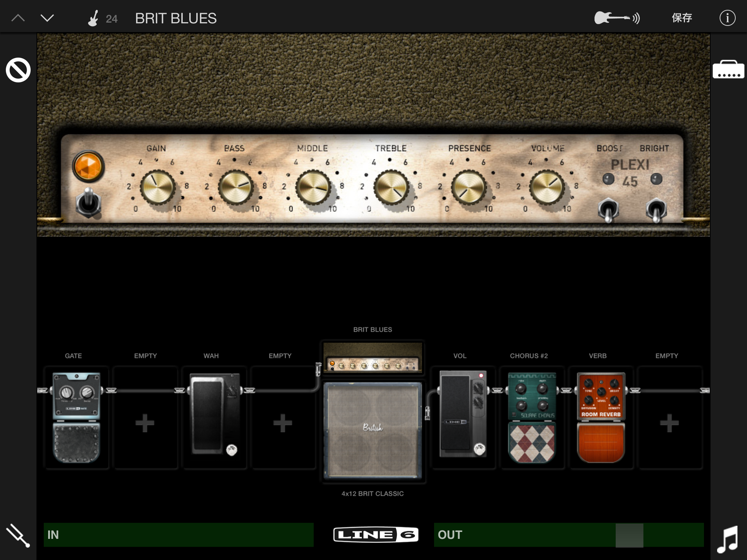
Task: Select the BRIT BLUES amp head thumbnail
Action: tap(372, 357)
